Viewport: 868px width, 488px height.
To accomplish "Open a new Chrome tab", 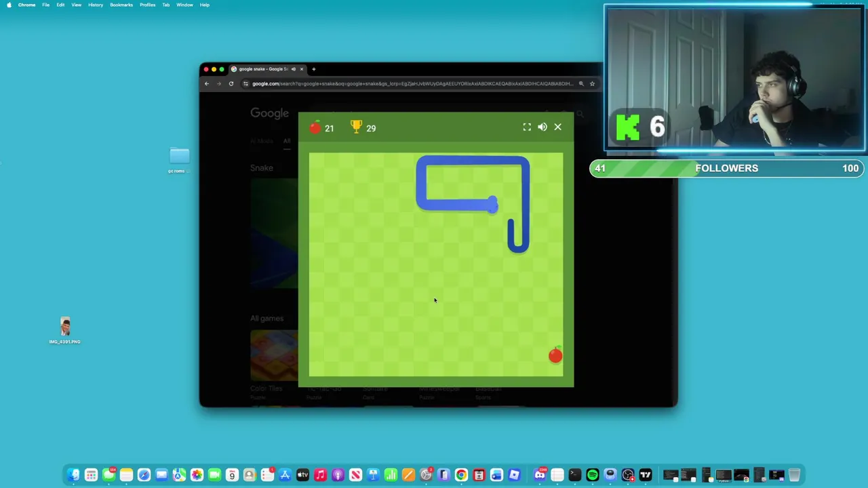I will click(313, 68).
